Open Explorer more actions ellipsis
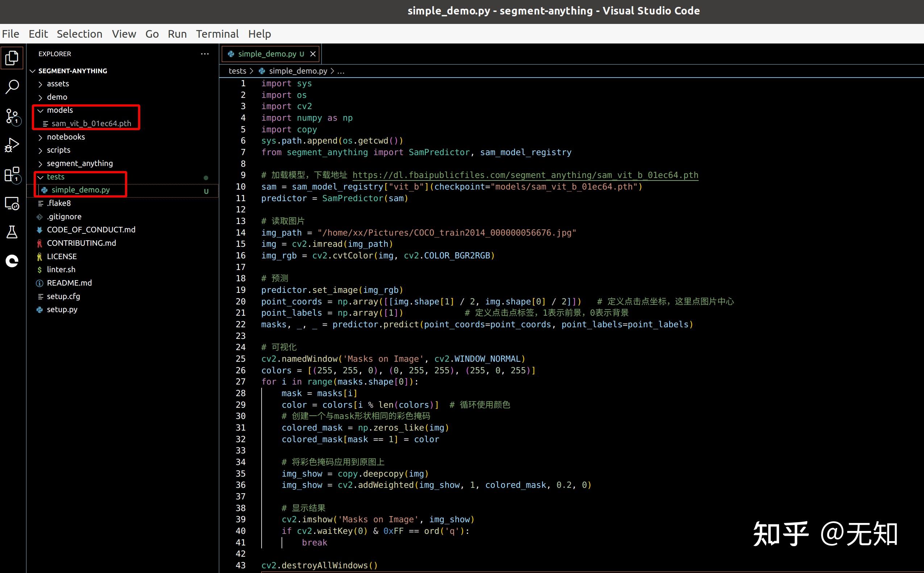The image size is (924, 573). click(205, 54)
